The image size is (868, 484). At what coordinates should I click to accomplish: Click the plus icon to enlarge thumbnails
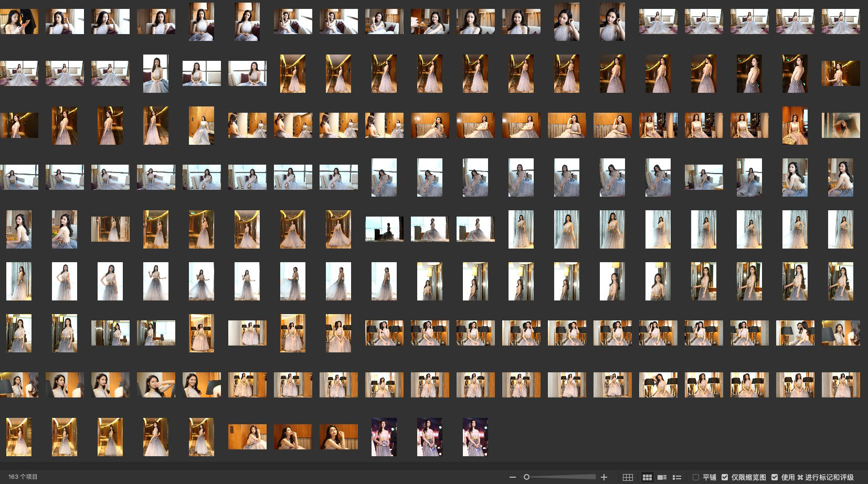tap(604, 477)
